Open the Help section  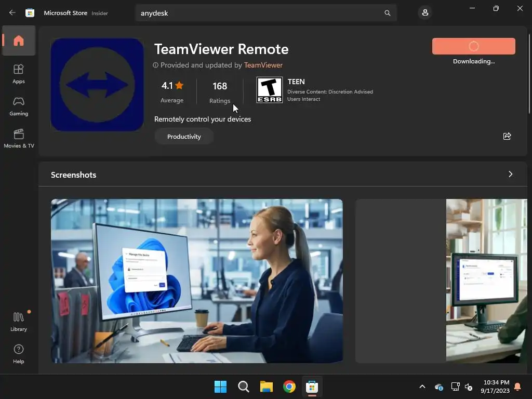click(19, 354)
